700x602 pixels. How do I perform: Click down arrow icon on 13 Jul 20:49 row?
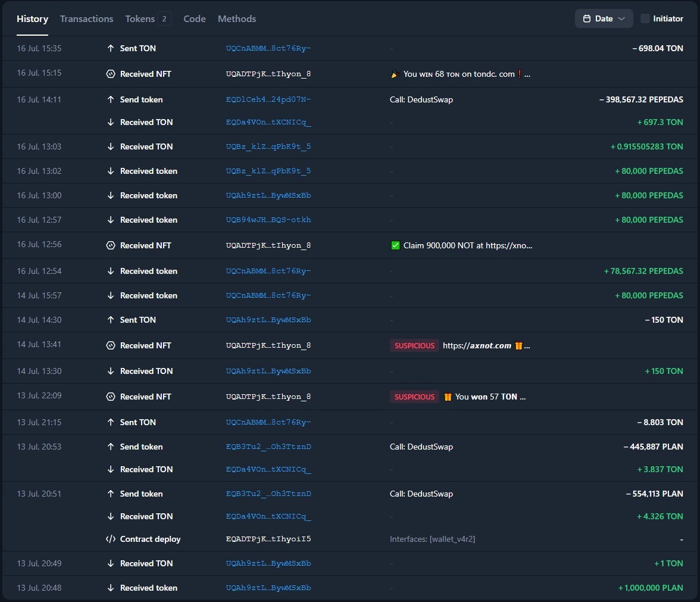(x=111, y=563)
